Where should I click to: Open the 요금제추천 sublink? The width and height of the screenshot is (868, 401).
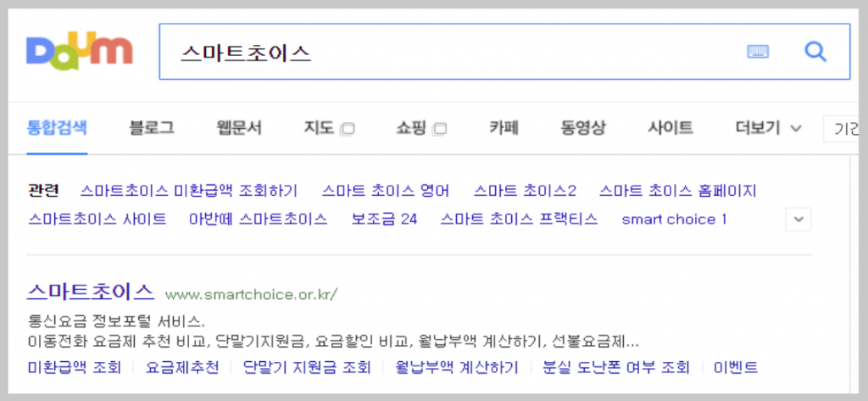coord(182,367)
